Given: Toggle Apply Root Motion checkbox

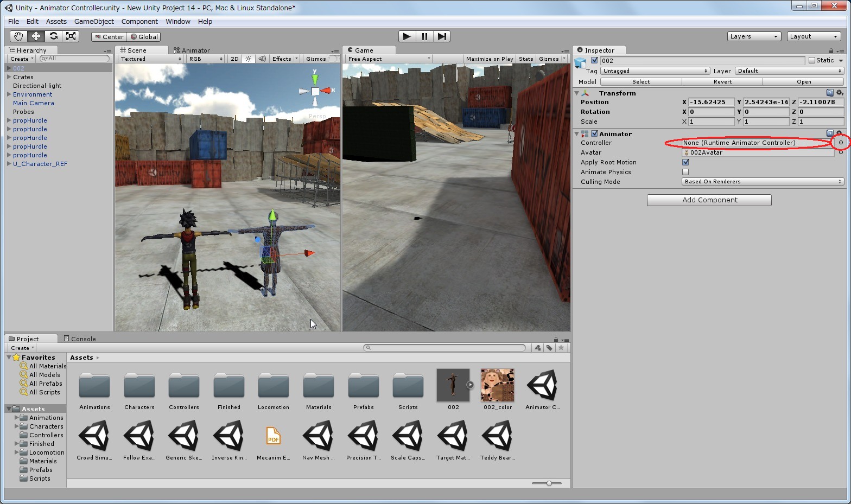Looking at the screenshot, I should pos(685,162).
